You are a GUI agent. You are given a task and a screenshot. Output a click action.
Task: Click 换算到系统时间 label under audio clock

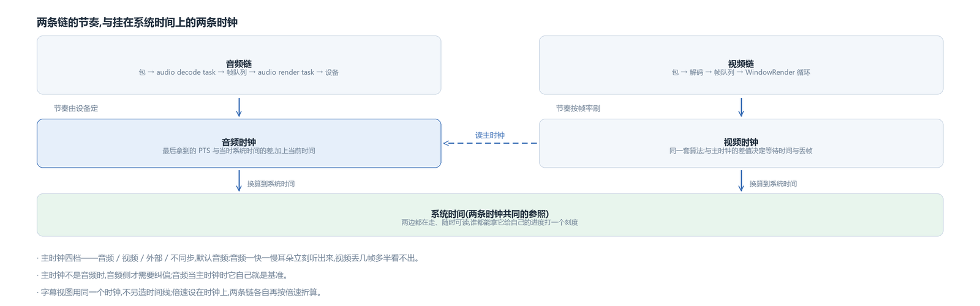271,184
